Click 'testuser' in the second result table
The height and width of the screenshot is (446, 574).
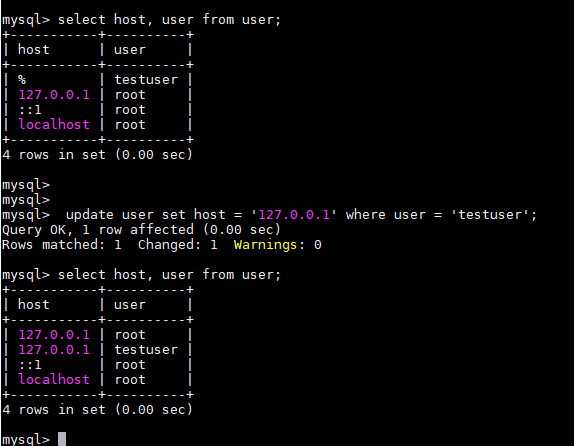coord(146,350)
